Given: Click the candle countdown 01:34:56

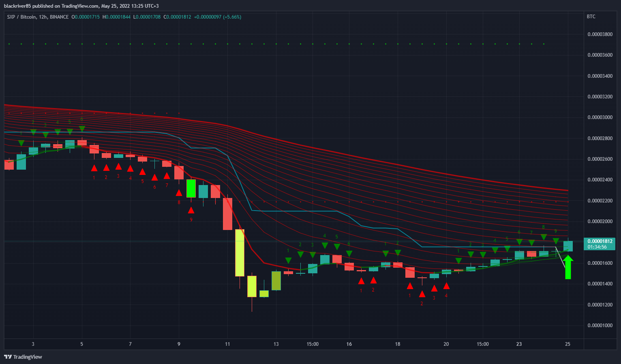Looking at the screenshot, I should point(597,247).
